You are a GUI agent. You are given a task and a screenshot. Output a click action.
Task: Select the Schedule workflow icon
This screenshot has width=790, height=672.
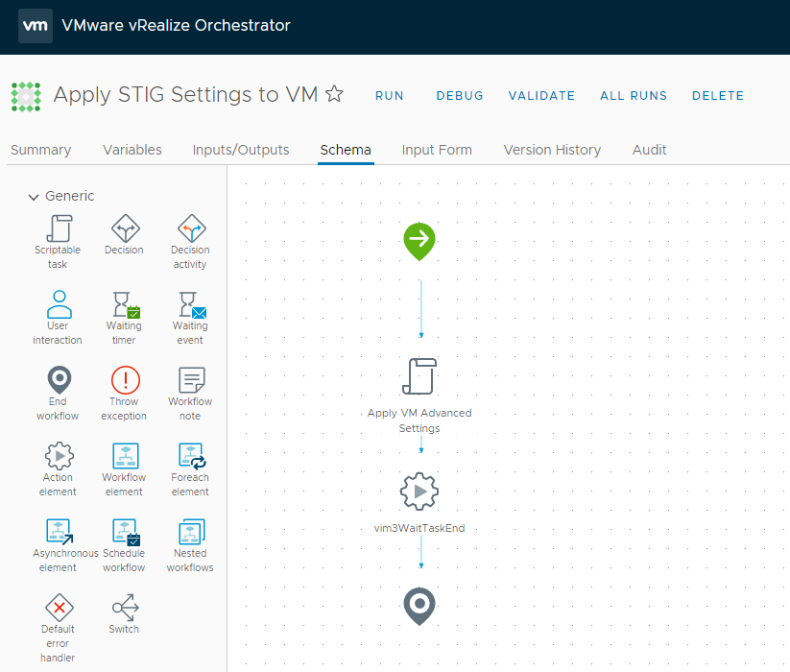[x=124, y=532]
